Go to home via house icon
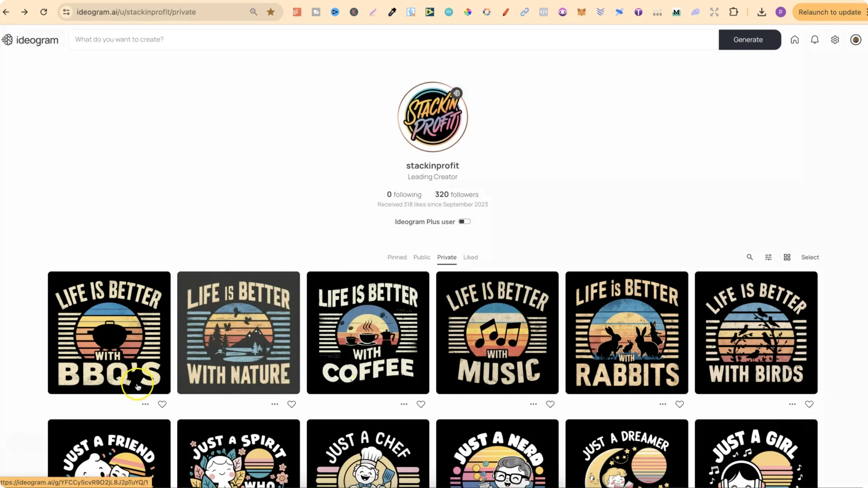 tap(795, 40)
